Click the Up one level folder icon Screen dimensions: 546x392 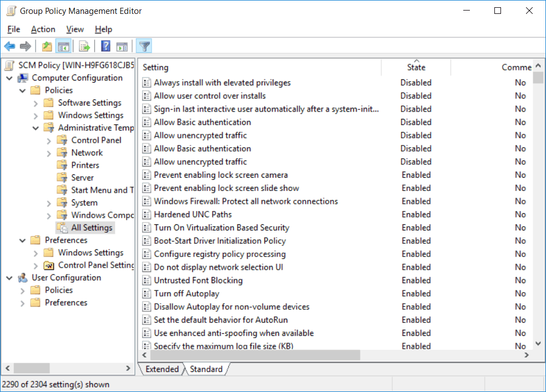click(x=47, y=46)
